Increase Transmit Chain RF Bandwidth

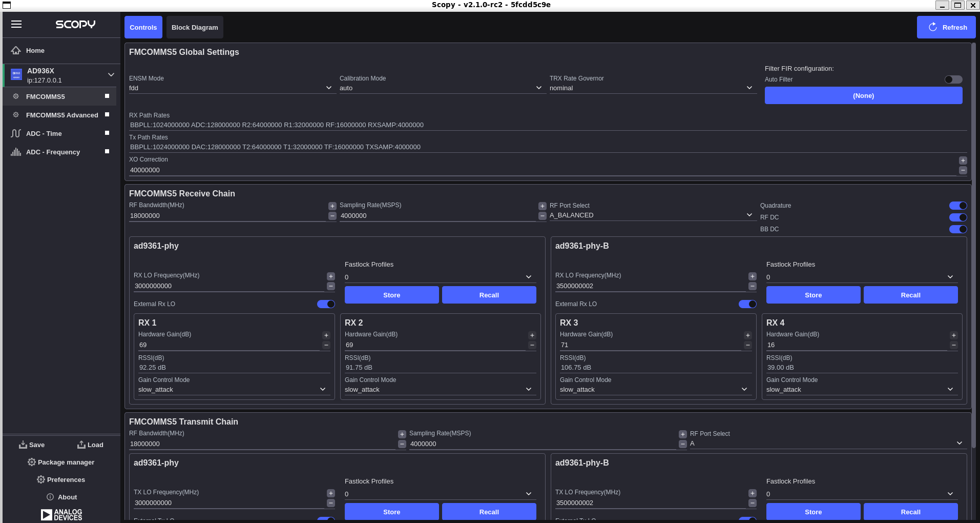click(x=402, y=434)
